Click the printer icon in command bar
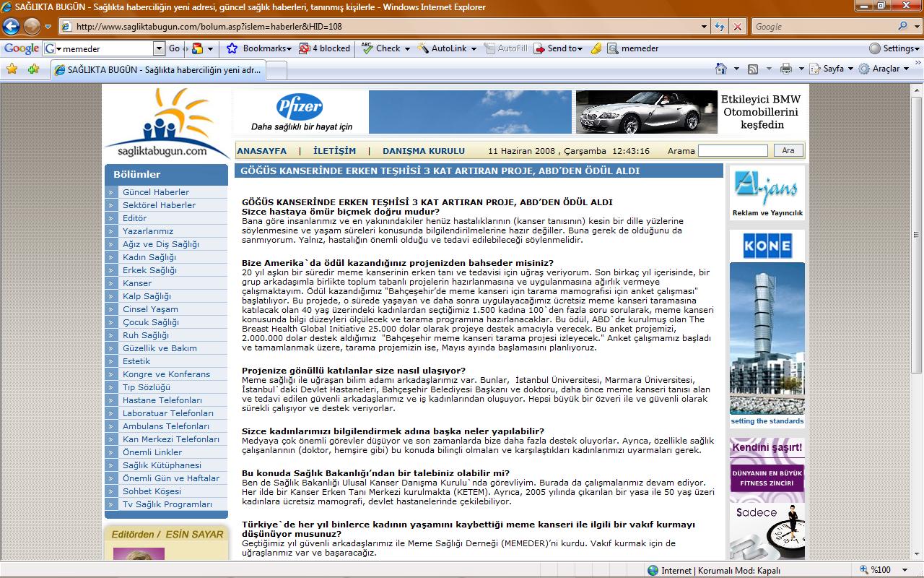This screenshot has width=924, height=578. click(x=786, y=69)
